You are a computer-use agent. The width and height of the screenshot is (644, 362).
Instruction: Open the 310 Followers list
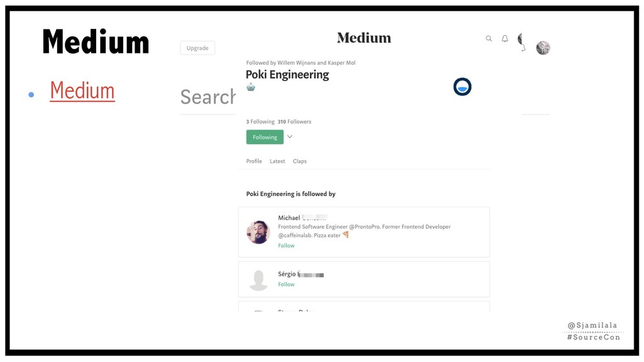coord(294,122)
